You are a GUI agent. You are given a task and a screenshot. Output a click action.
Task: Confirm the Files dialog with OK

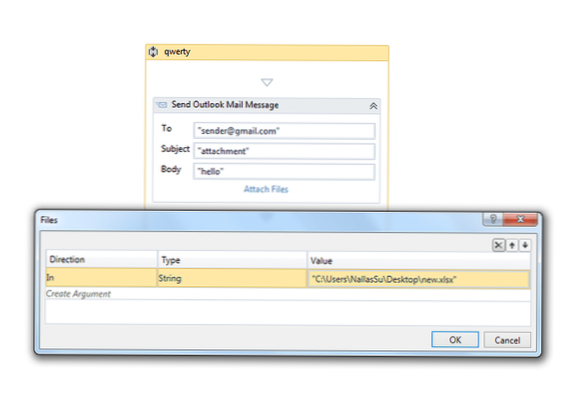point(455,340)
